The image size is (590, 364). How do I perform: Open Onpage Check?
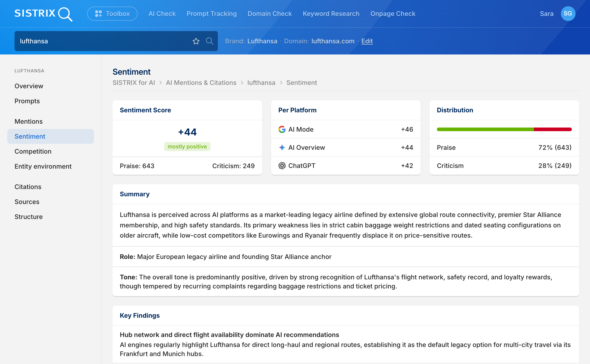pyautogui.click(x=393, y=14)
